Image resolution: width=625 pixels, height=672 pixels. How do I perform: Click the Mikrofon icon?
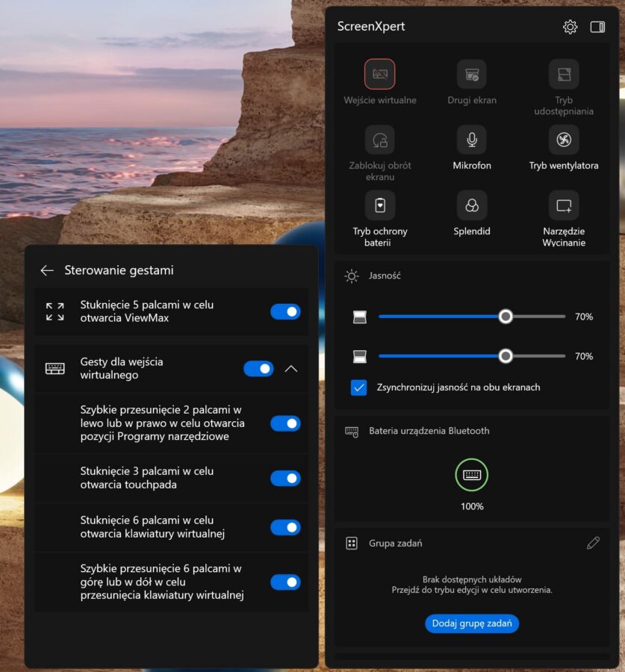tap(471, 140)
